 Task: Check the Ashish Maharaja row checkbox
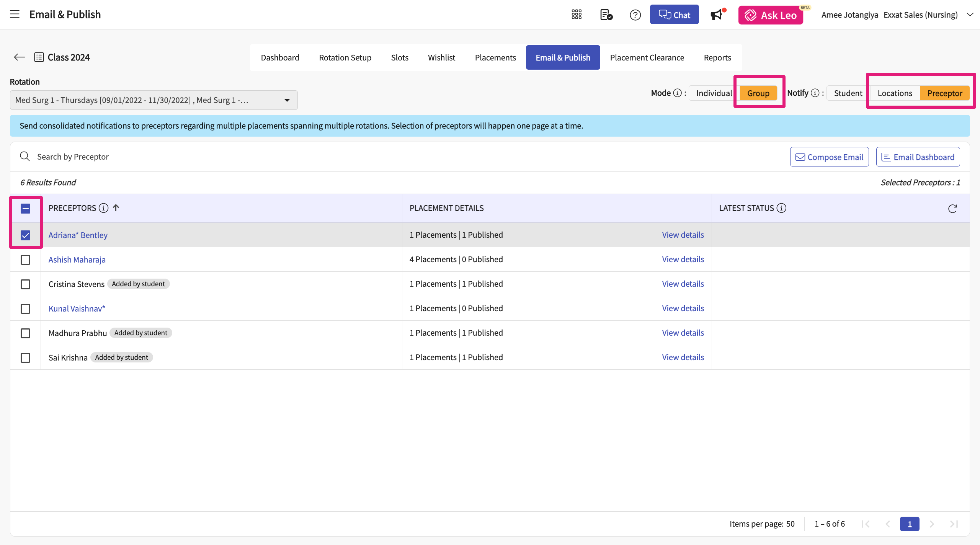point(25,260)
